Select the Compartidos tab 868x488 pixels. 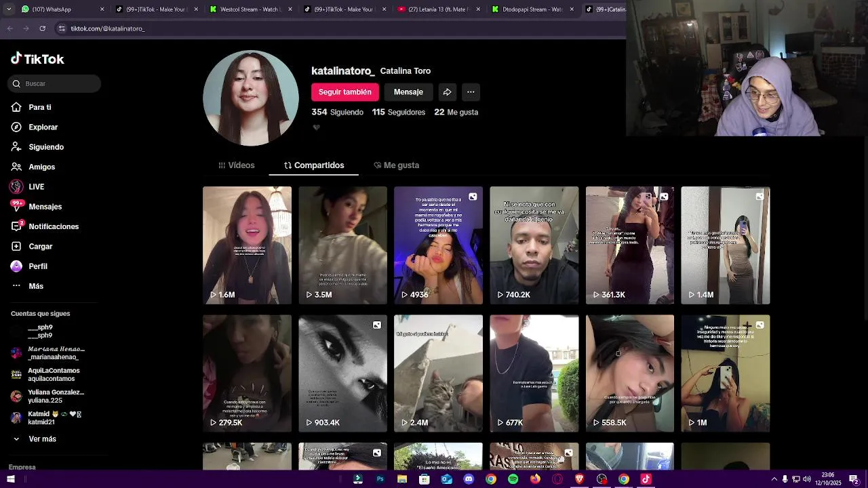(314, 165)
